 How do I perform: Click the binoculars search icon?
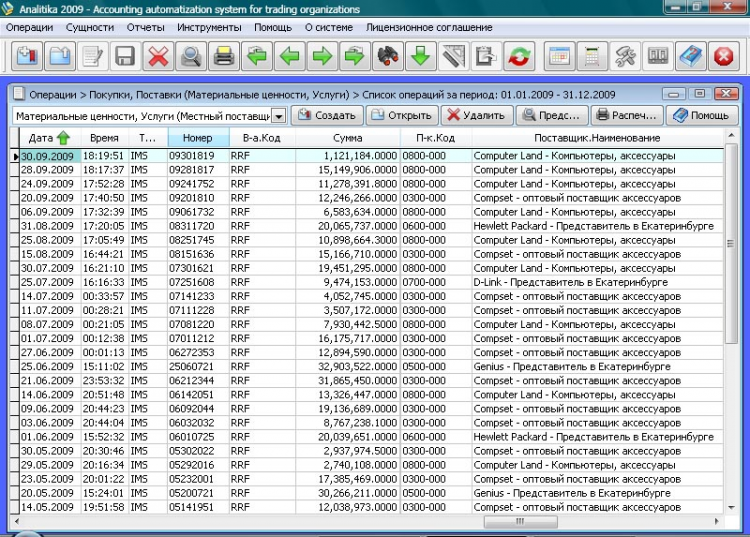coord(387,56)
